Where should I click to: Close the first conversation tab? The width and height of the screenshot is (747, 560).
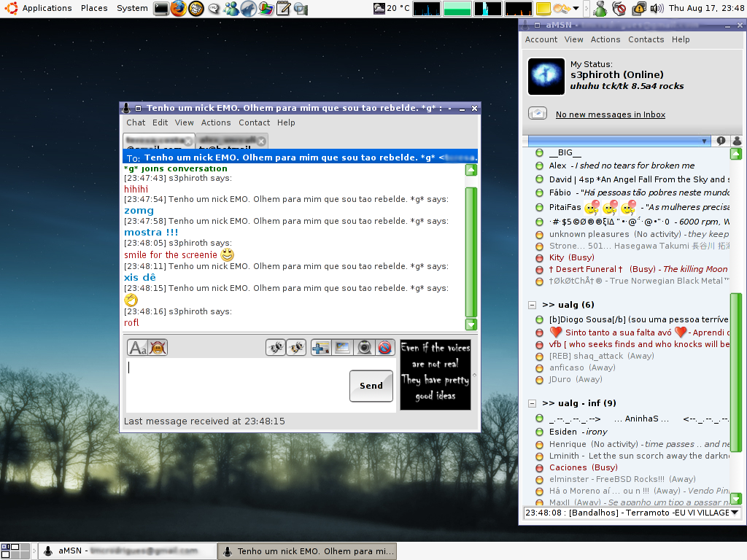188,141
